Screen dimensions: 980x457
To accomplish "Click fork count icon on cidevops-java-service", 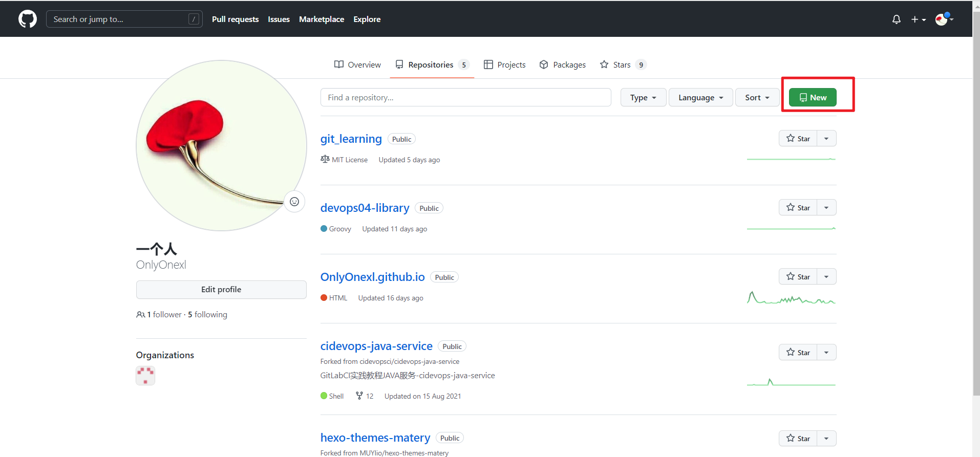I will pos(359,396).
